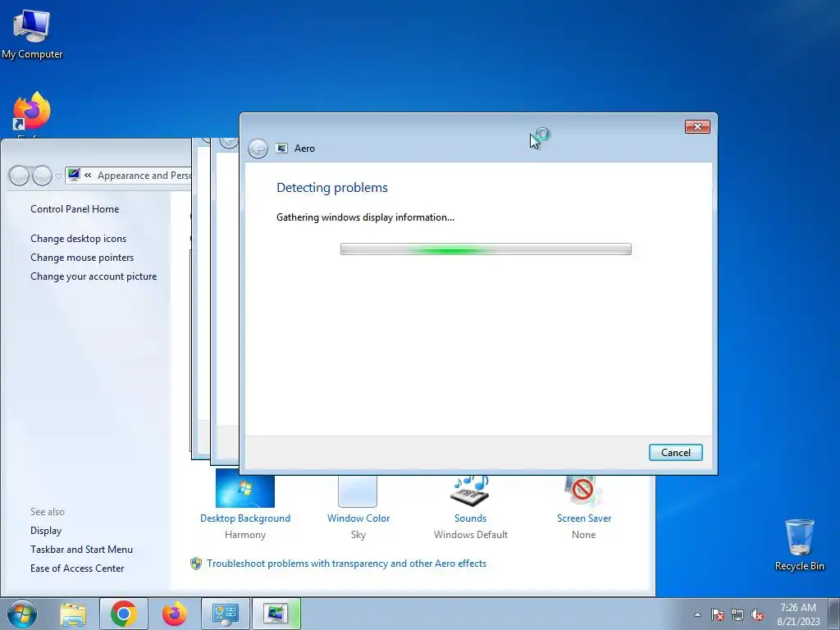Close the Aero troubleshooter window

click(697, 126)
